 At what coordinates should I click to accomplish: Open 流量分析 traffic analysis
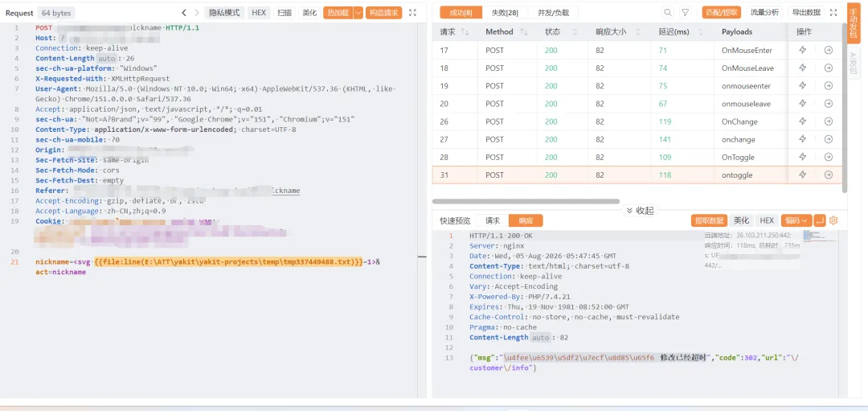[x=764, y=13]
